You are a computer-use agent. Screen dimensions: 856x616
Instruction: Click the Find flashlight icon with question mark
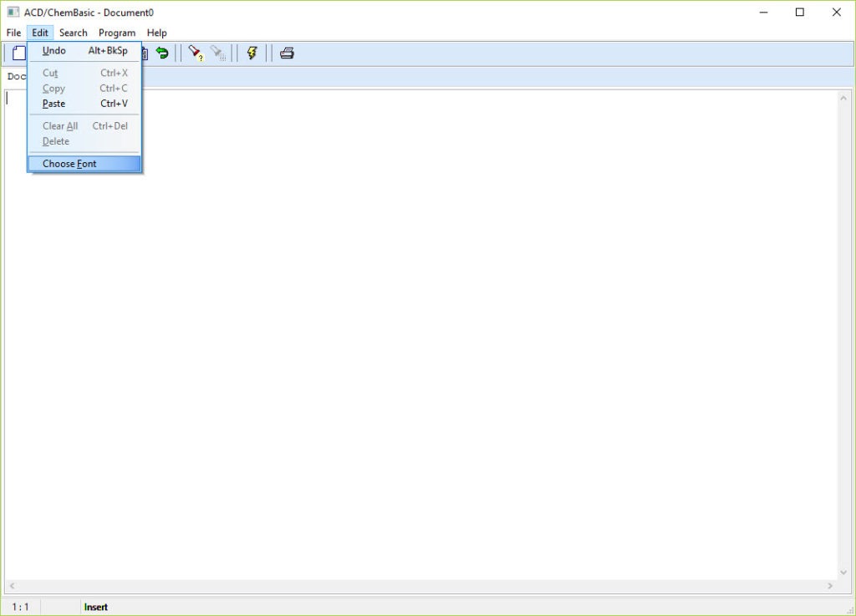click(x=196, y=53)
